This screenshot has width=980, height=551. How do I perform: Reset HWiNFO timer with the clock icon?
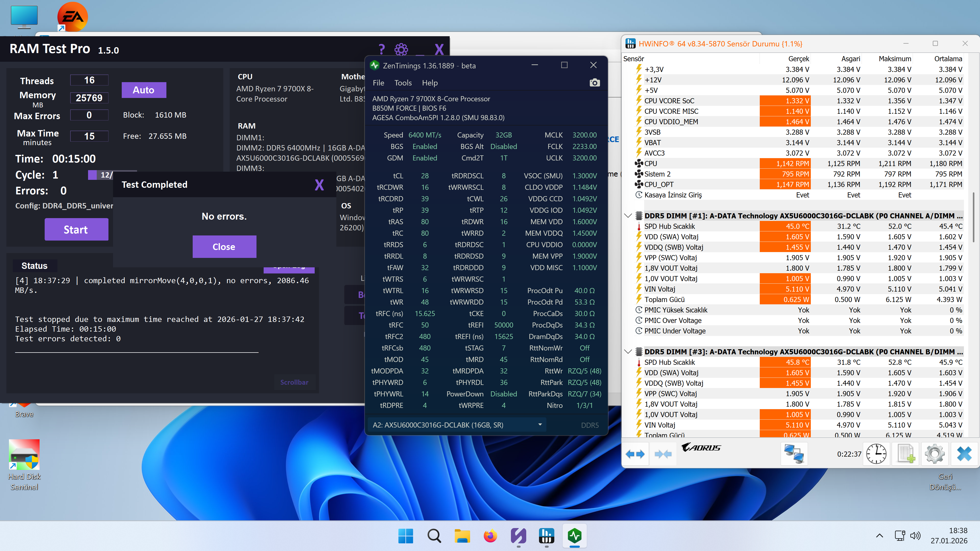pos(876,454)
